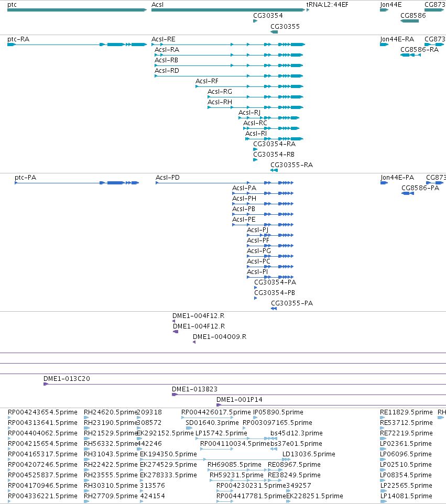This screenshot has height=504, width=446.
Task: Click the Acsl-PG protein label
Action: point(259,251)
